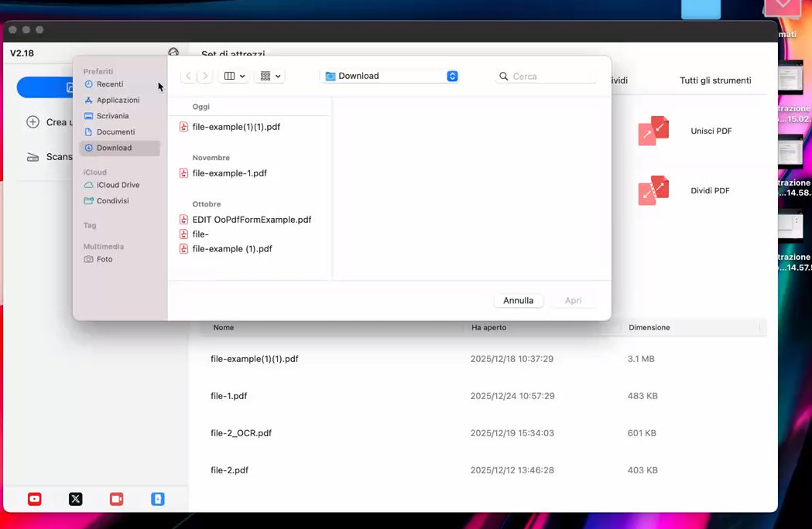Open the YouTube icon in the bottom bar

click(34, 499)
